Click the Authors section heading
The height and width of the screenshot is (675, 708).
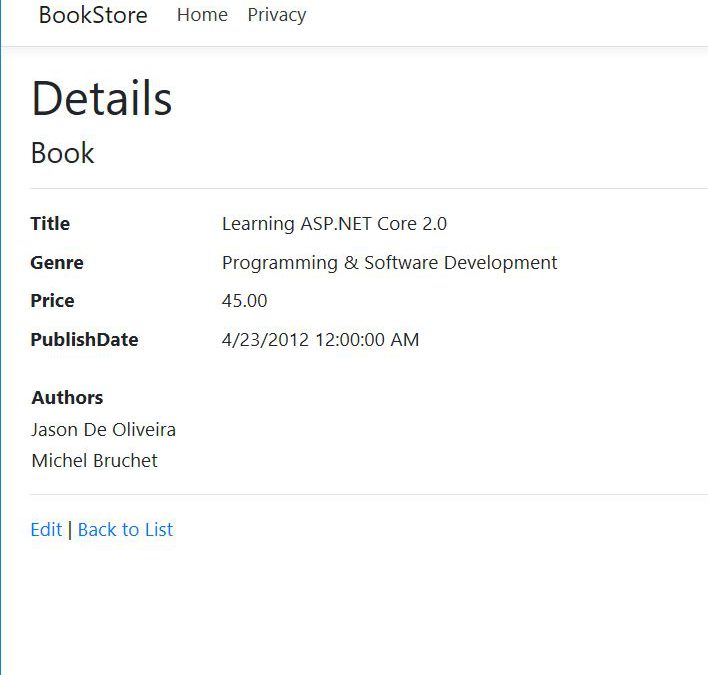point(67,398)
